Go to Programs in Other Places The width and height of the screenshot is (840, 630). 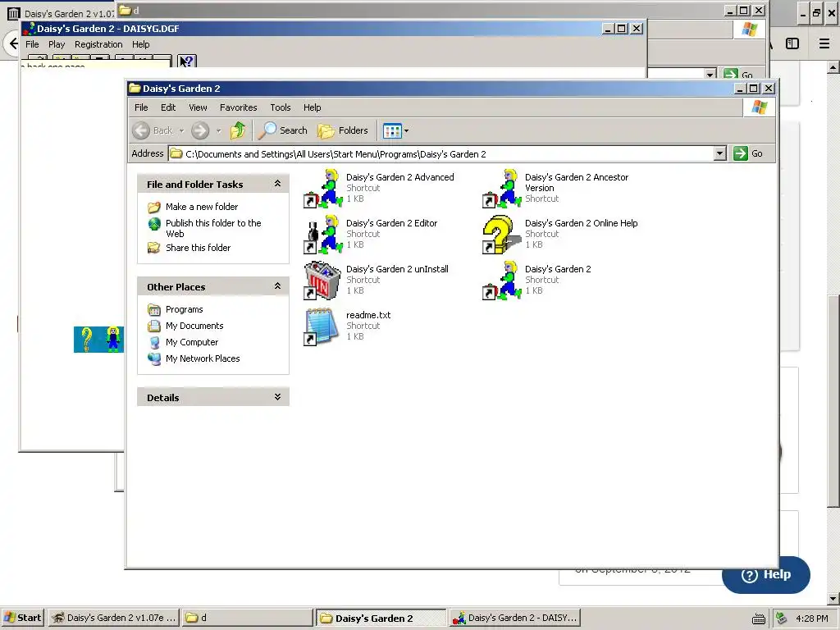click(184, 309)
